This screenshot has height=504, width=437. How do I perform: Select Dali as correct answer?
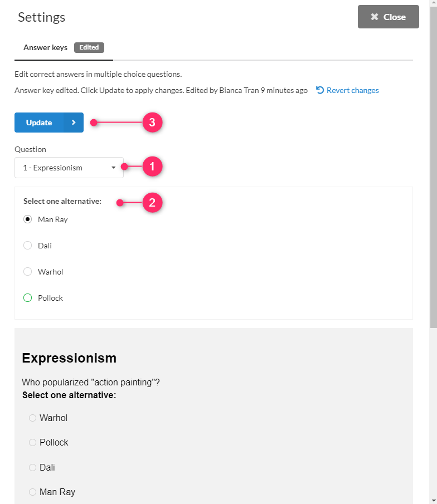tap(28, 246)
